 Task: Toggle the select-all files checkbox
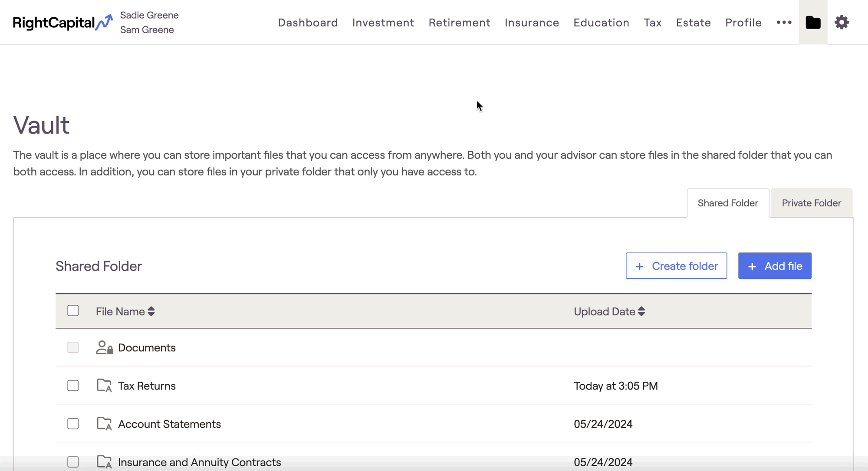coord(73,311)
